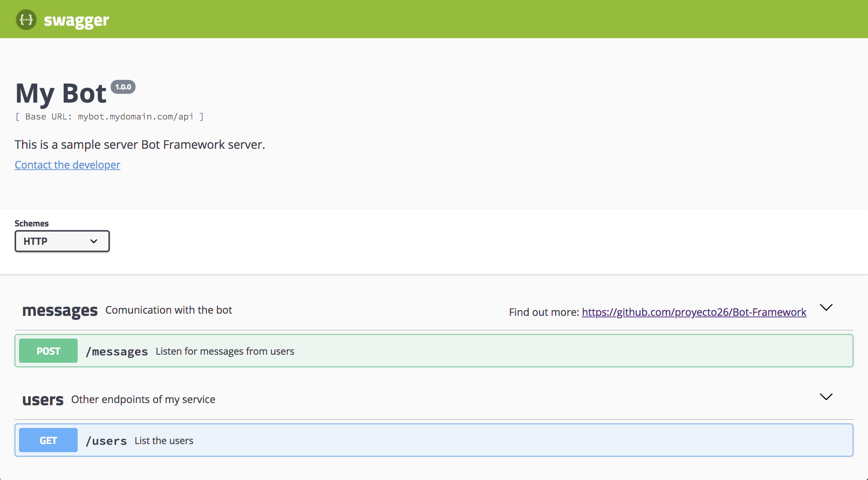The width and height of the screenshot is (868, 480).
Task: Click the messages tag heading
Action: click(x=60, y=311)
